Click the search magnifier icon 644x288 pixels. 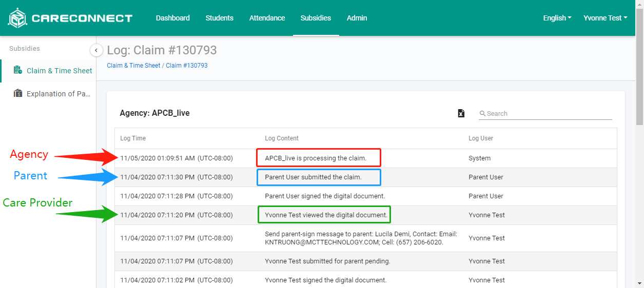click(x=482, y=114)
